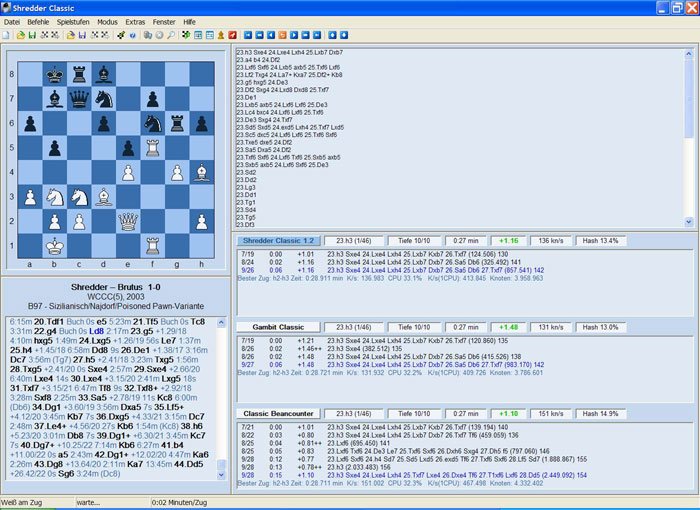The width and height of the screenshot is (700, 510).
Task: Select the white king on b1
Action: pyautogui.click(x=54, y=246)
